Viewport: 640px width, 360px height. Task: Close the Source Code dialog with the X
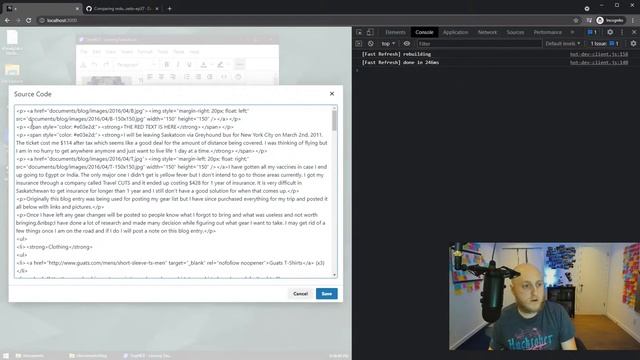332,94
